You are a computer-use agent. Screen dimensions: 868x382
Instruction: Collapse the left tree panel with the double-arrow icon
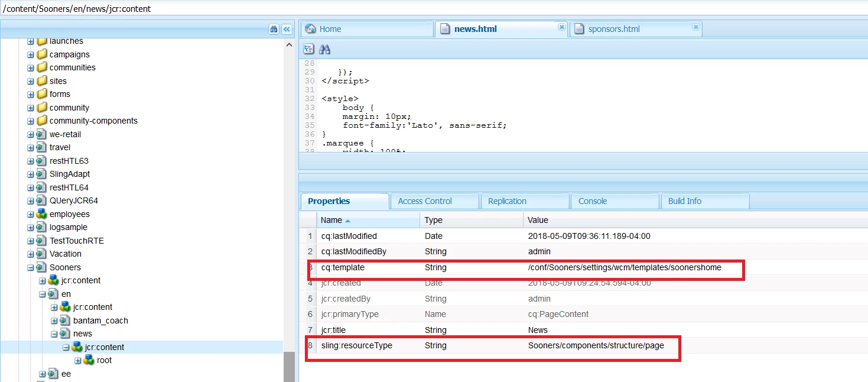[287, 29]
